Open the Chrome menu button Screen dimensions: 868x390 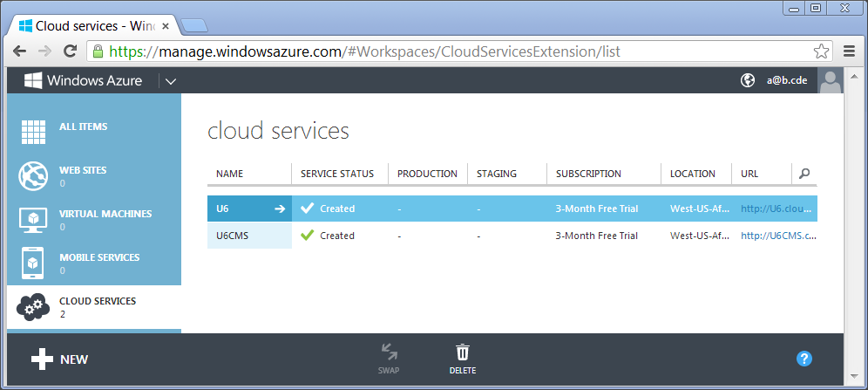849,51
